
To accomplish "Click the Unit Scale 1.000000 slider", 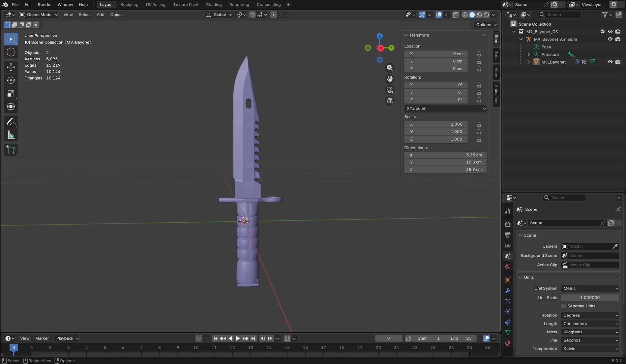I will 590,298.
